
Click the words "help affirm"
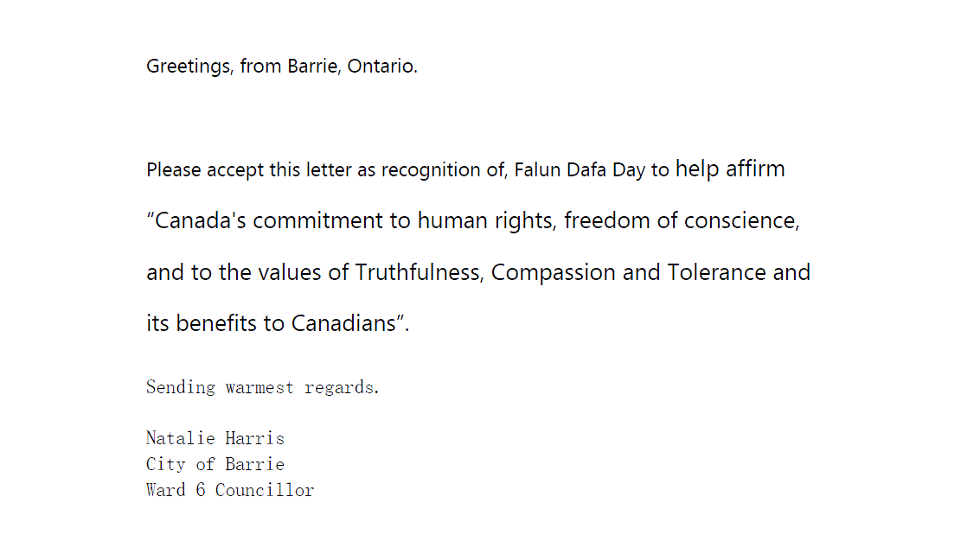click(730, 169)
